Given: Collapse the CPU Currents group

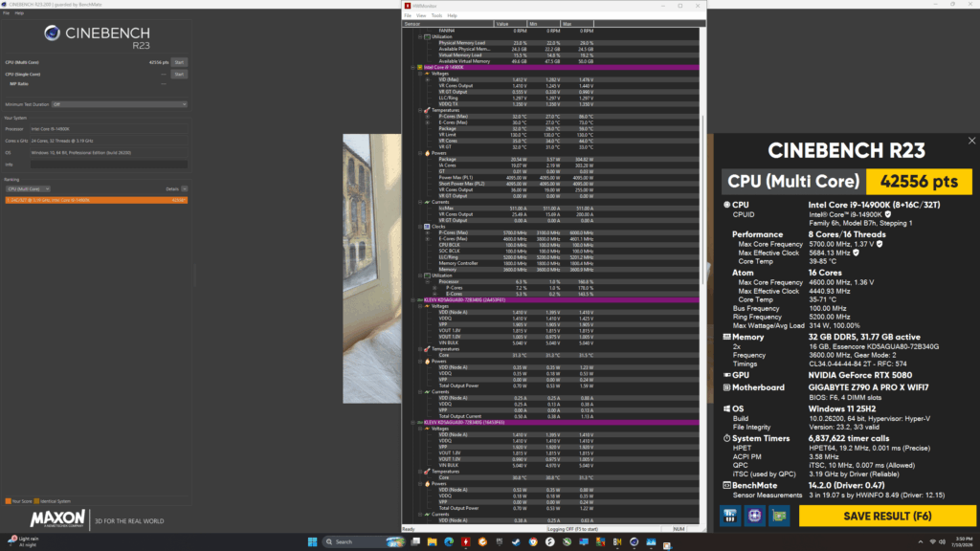Looking at the screenshot, I should [x=420, y=203].
